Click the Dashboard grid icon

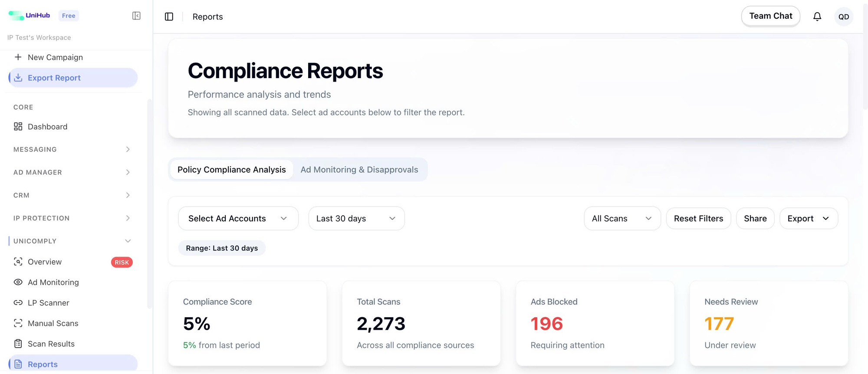click(x=18, y=127)
